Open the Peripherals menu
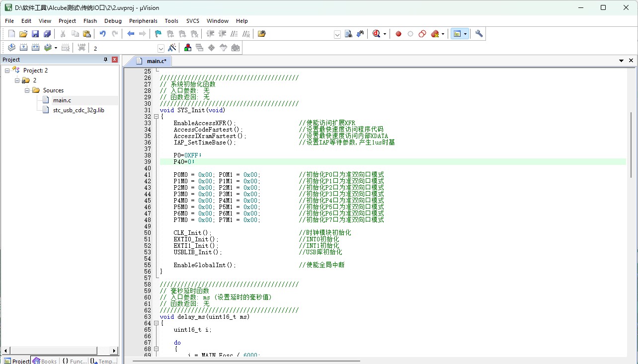The width and height of the screenshot is (638, 364). tap(143, 21)
